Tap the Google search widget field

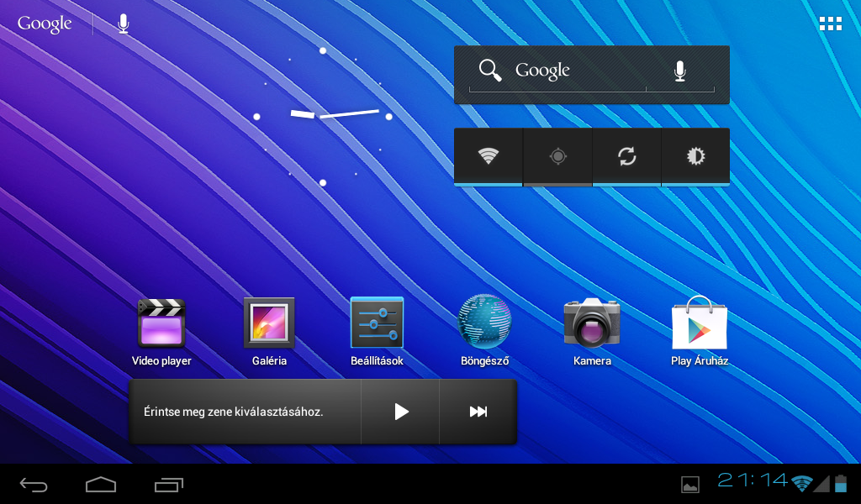591,75
